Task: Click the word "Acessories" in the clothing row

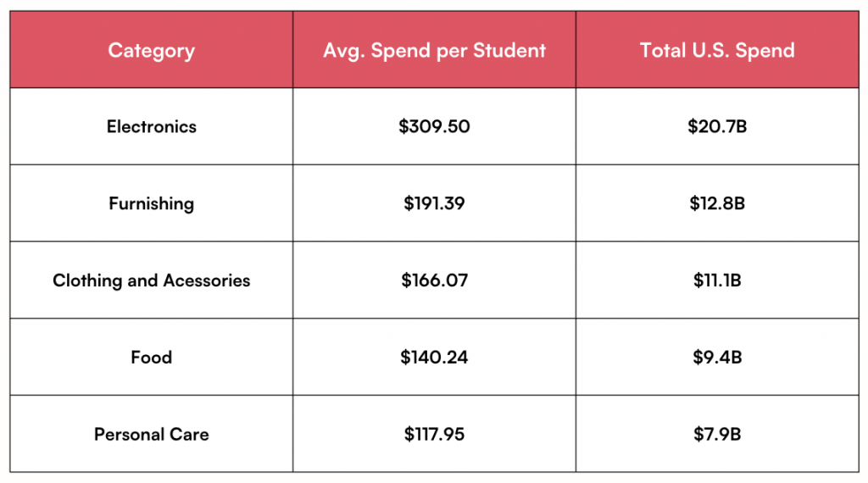Action: click(207, 280)
